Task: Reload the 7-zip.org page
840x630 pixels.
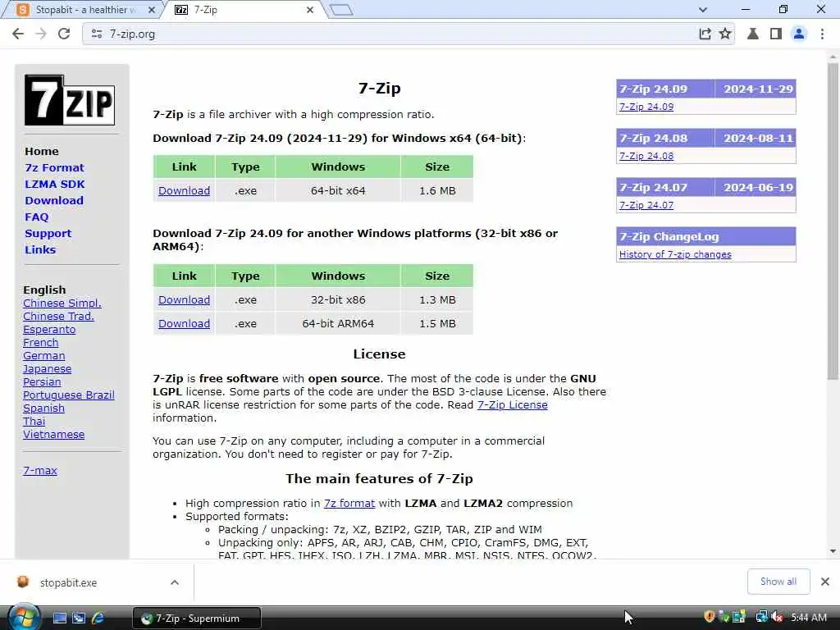Action: tap(64, 34)
